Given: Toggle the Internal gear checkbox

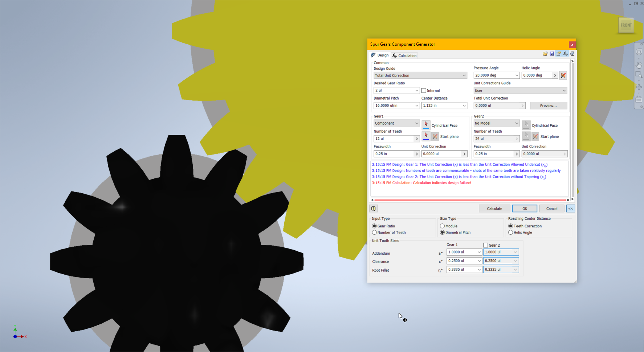Looking at the screenshot, I should pos(424,90).
